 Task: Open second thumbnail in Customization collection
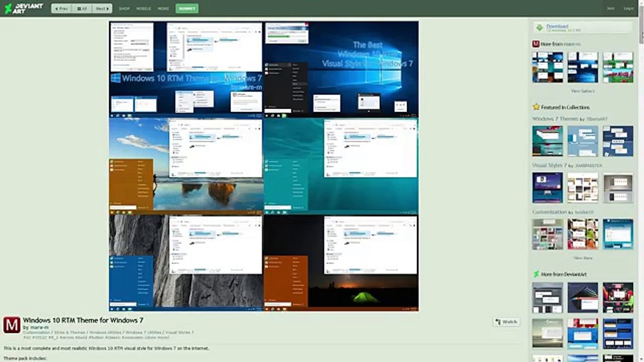(x=583, y=234)
